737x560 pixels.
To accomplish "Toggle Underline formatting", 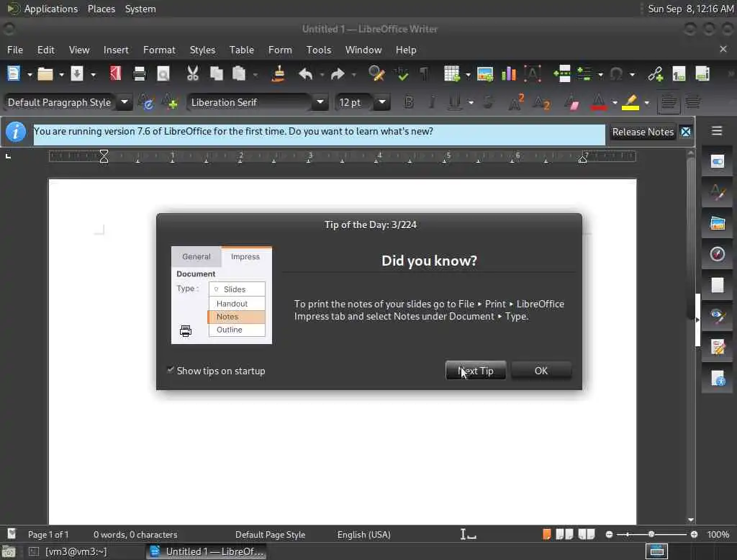I will point(454,102).
